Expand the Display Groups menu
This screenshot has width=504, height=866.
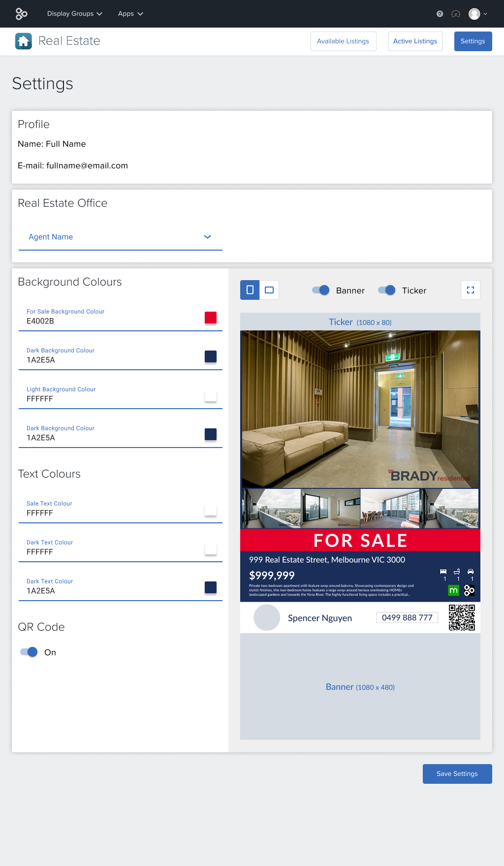coord(75,14)
